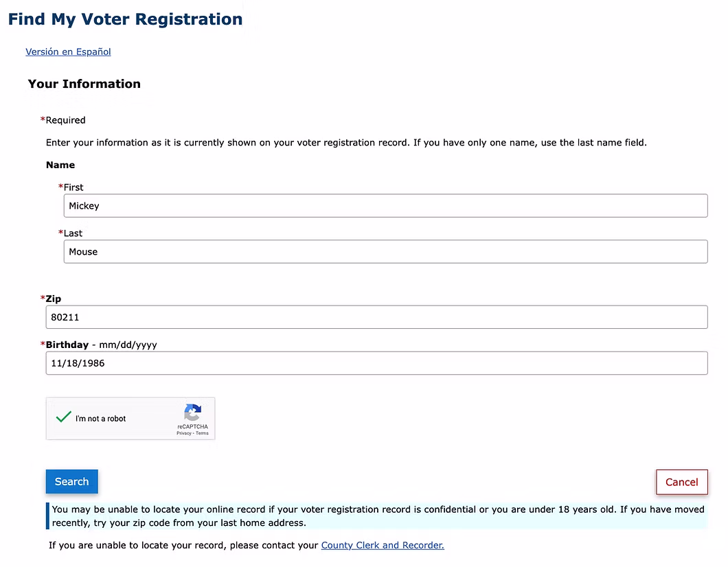
Task: Click the Search button
Action: pos(71,481)
